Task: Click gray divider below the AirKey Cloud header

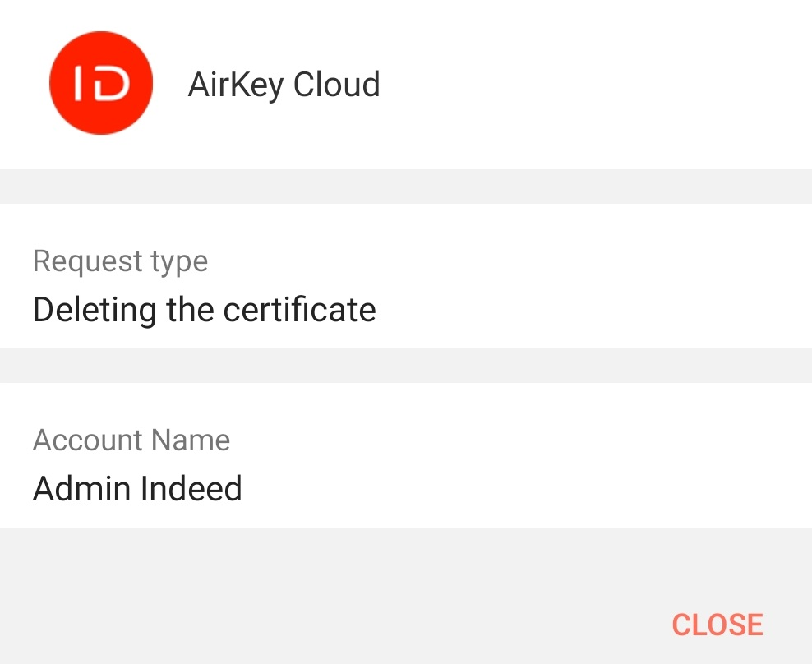Action: [406, 187]
